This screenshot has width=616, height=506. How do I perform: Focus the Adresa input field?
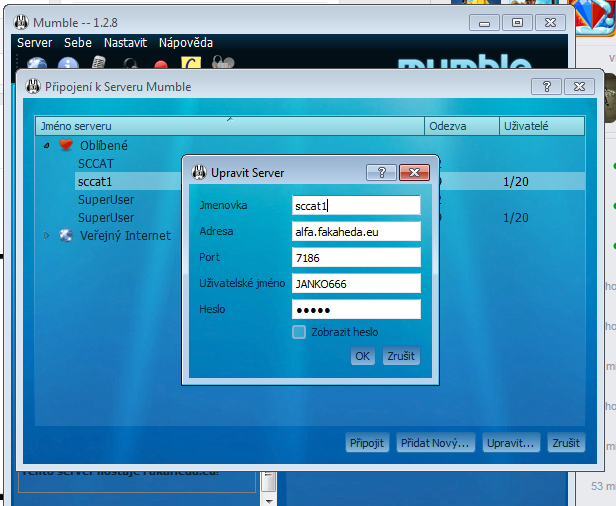pyautogui.click(x=355, y=231)
